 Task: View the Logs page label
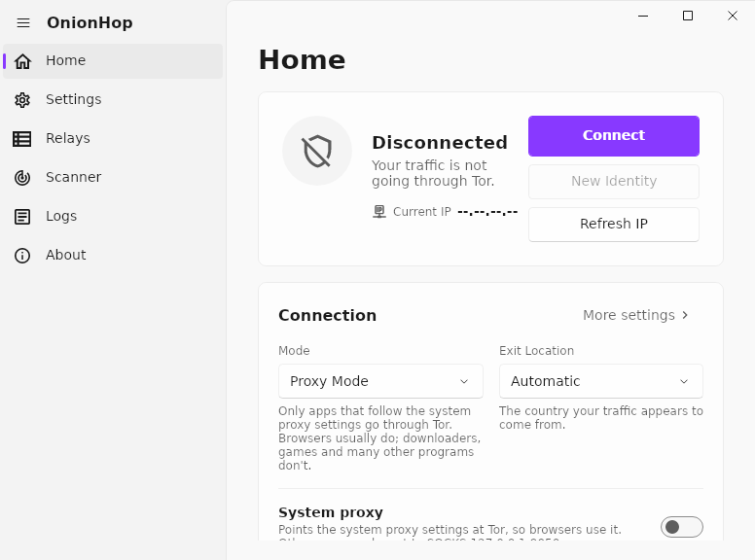click(61, 216)
